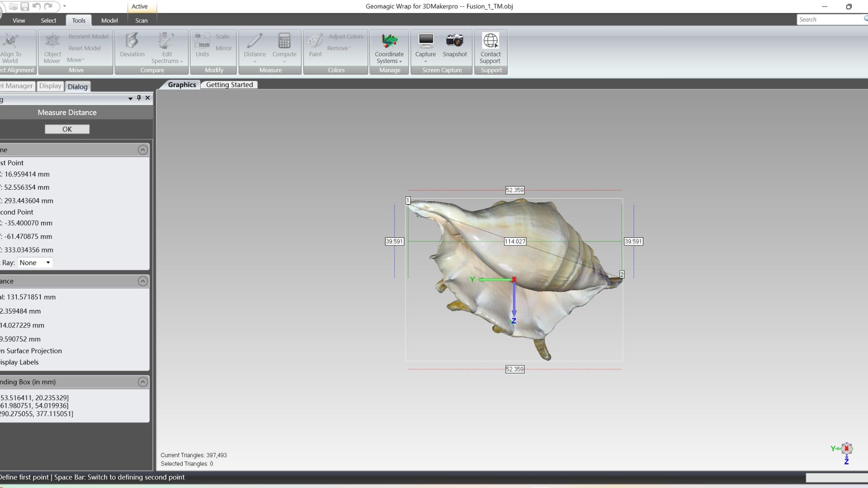Screen dimensions: 868x488
Task: Open the Ray dropdown set to None
Action: (x=35, y=263)
